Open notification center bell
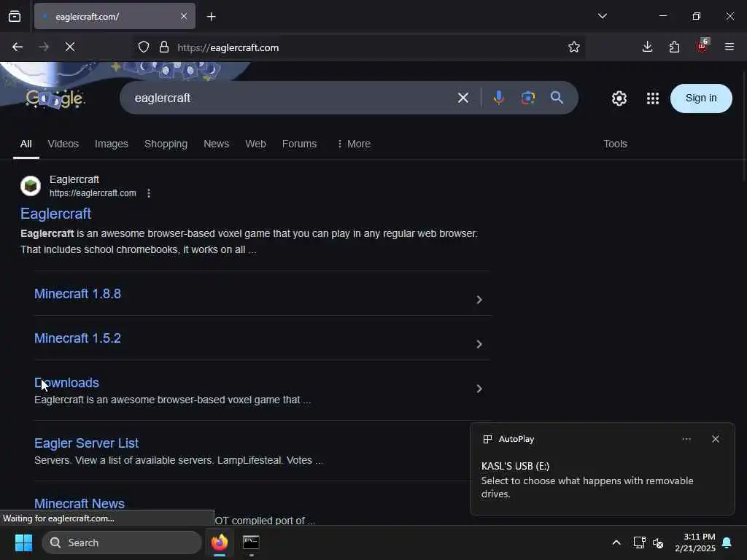The width and height of the screenshot is (747, 560). click(727, 542)
